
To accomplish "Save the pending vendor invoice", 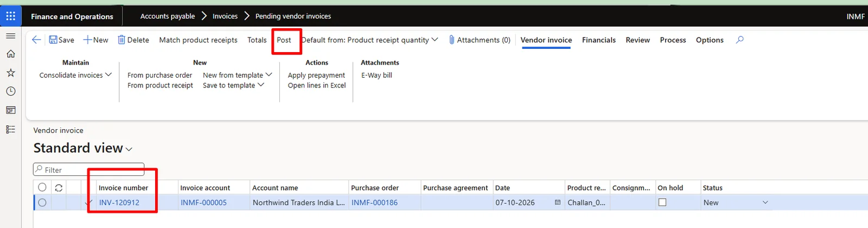I will pos(61,40).
